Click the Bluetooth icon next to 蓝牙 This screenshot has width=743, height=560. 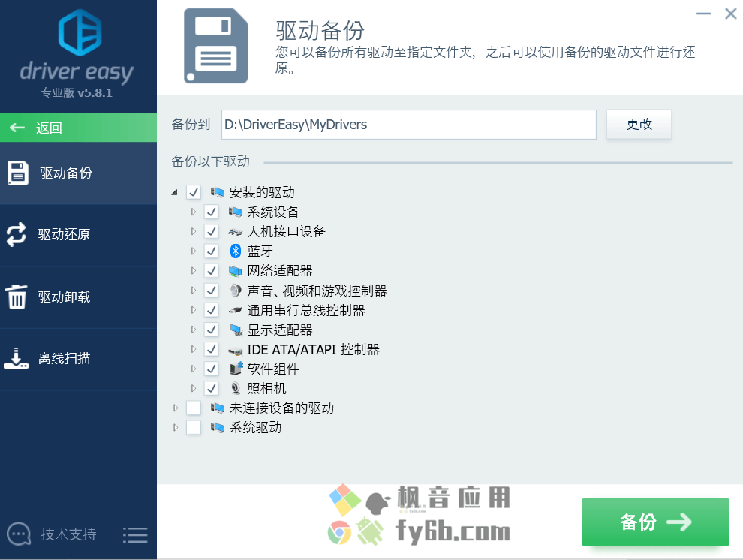click(x=236, y=251)
